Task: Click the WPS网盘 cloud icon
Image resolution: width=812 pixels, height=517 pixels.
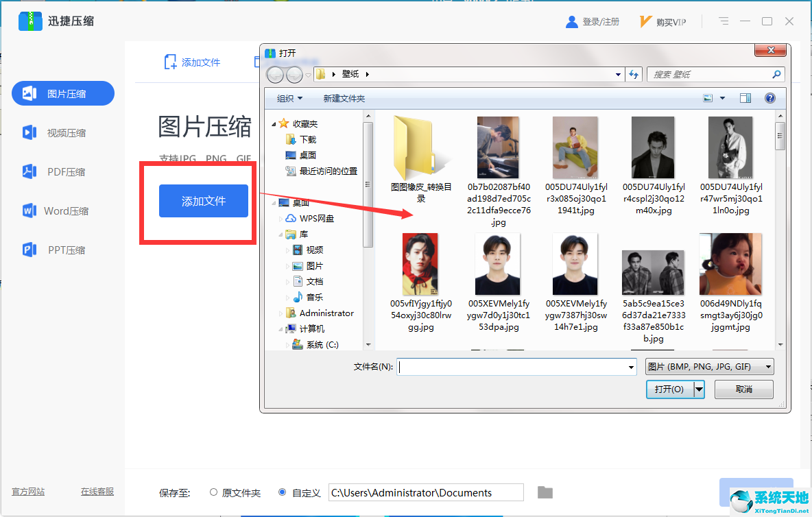Action: click(x=291, y=219)
